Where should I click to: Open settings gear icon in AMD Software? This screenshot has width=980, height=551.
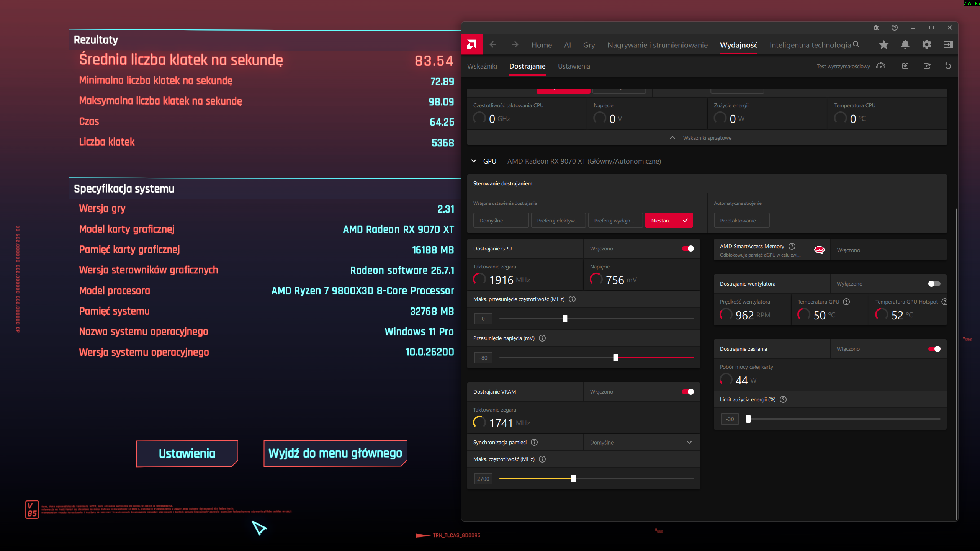point(927,45)
